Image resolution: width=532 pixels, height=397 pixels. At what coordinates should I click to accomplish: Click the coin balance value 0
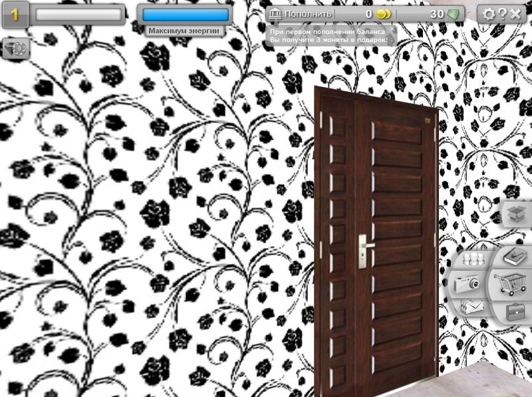click(x=369, y=14)
